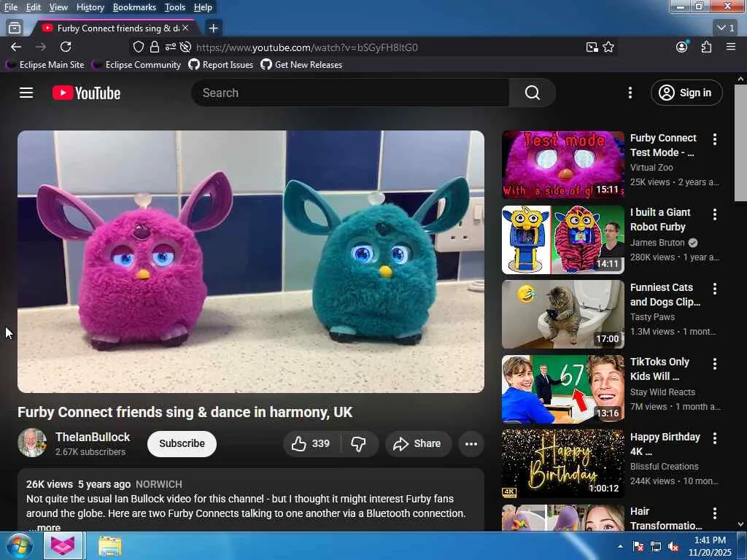Image resolution: width=747 pixels, height=560 pixels.
Task: Click the page vertical scrollbar thumb
Action: [x=740, y=143]
